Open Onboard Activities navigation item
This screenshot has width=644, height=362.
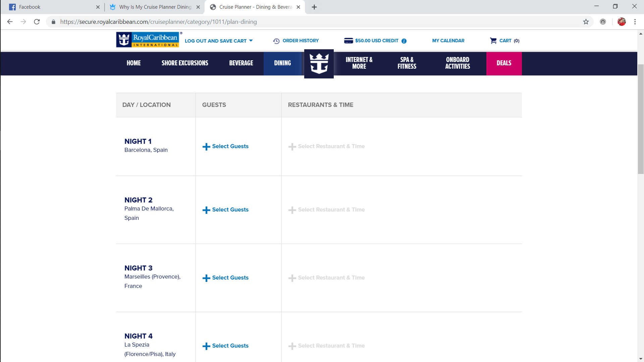pyautogui.click(x=458, y=63)
